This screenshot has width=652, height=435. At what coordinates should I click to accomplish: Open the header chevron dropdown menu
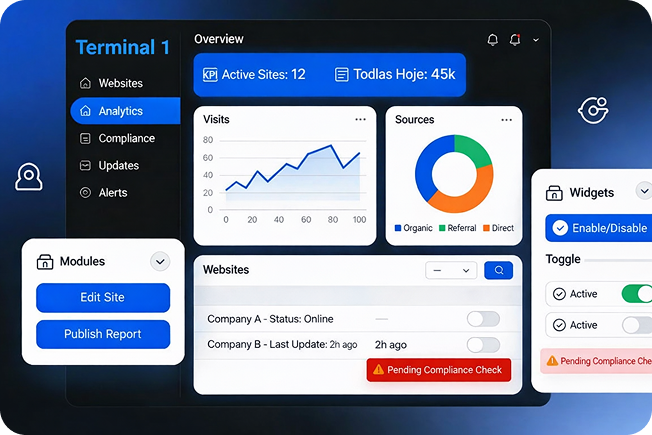536,40
